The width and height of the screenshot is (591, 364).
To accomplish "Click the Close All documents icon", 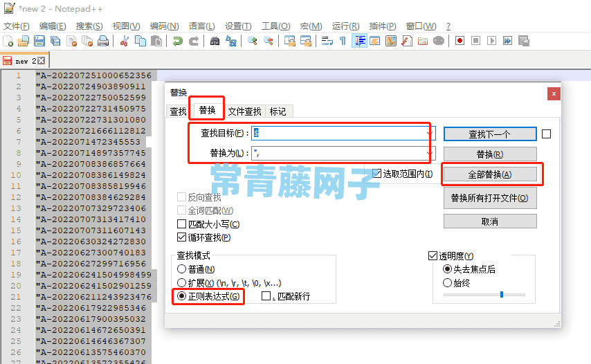I will pyautogui.click(x=87, y=41).
